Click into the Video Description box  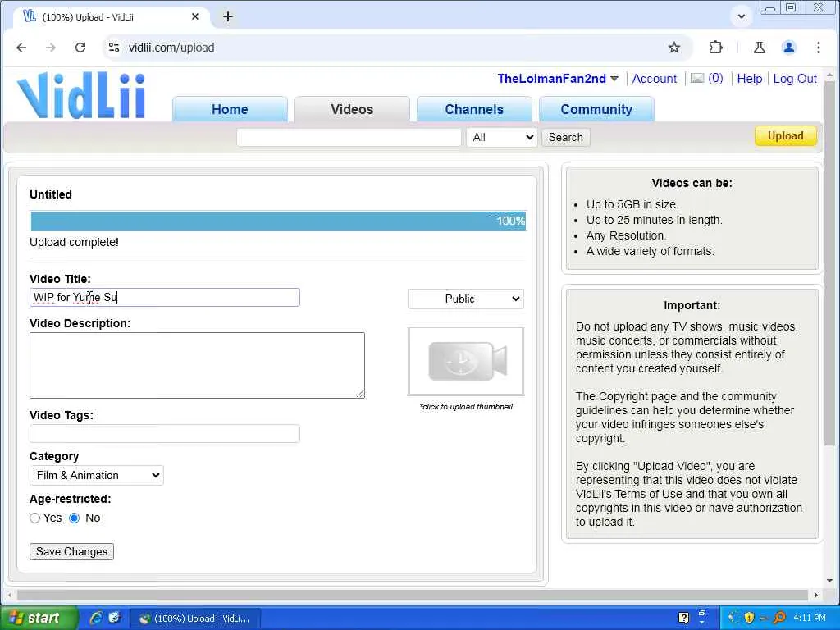pyautogui.click(x=197, y=365)
